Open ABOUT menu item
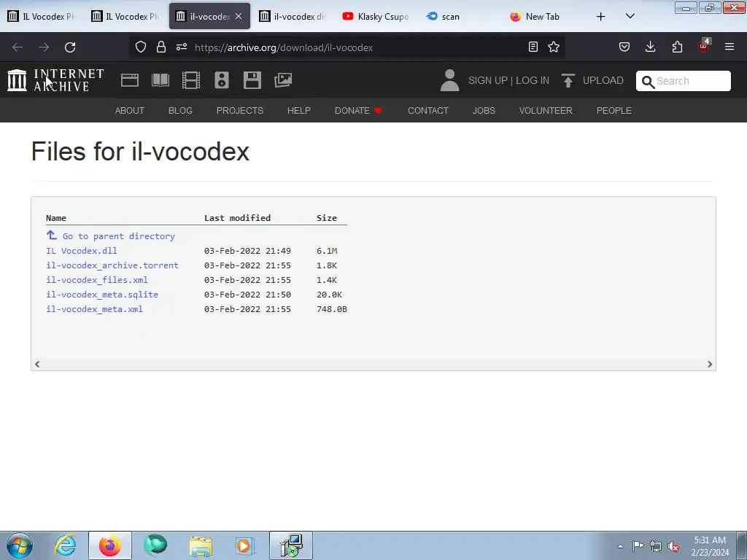This screenshot has height=560, width=747. (130, 111)
